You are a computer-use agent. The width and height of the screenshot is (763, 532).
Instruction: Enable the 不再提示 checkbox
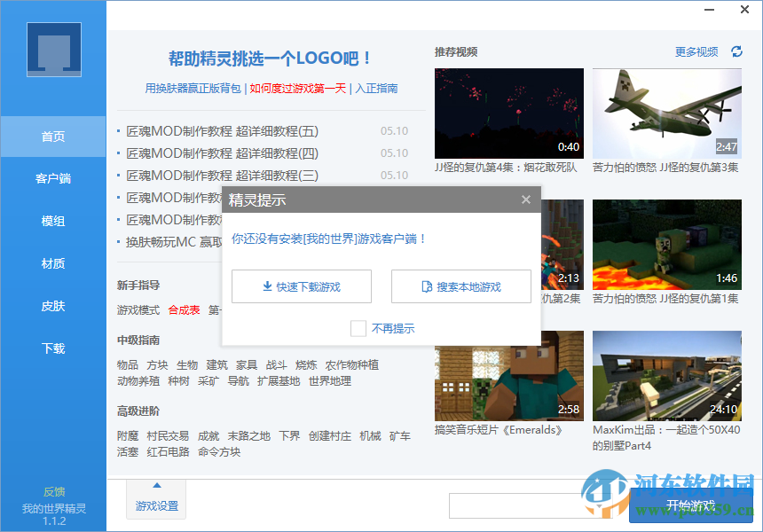point(358,328)
